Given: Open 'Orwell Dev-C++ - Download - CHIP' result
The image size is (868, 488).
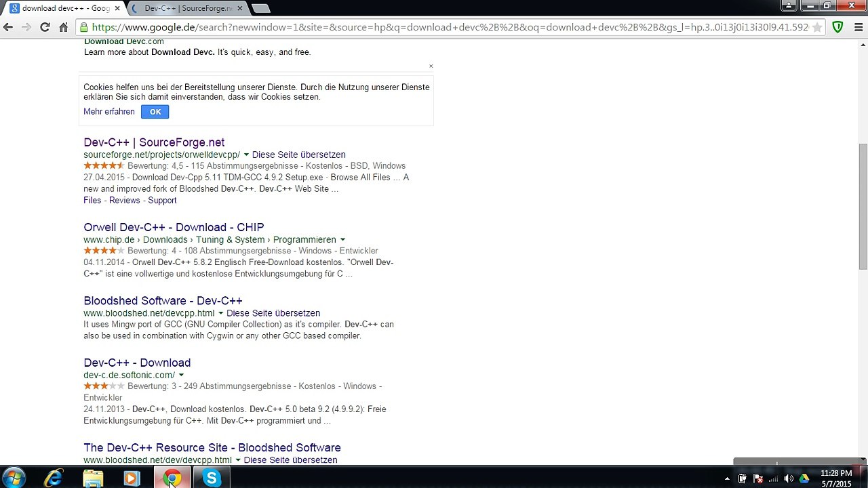Looking at the screenshot, I should [x=174, y=227].
